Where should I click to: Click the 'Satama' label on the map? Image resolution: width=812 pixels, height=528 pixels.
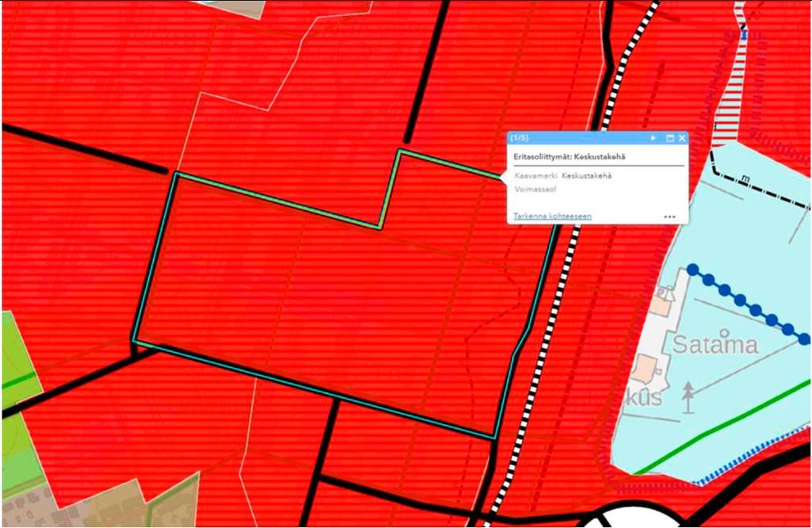(x=715, y=344)
